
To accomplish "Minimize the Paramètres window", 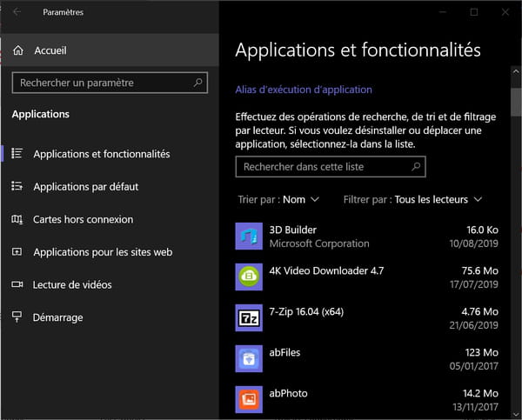I will (x=443, y=12).
